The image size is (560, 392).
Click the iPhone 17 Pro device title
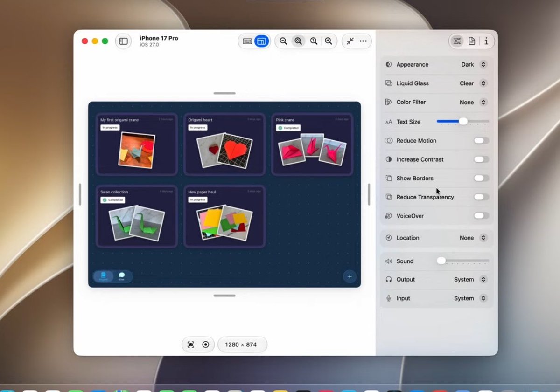159,38
